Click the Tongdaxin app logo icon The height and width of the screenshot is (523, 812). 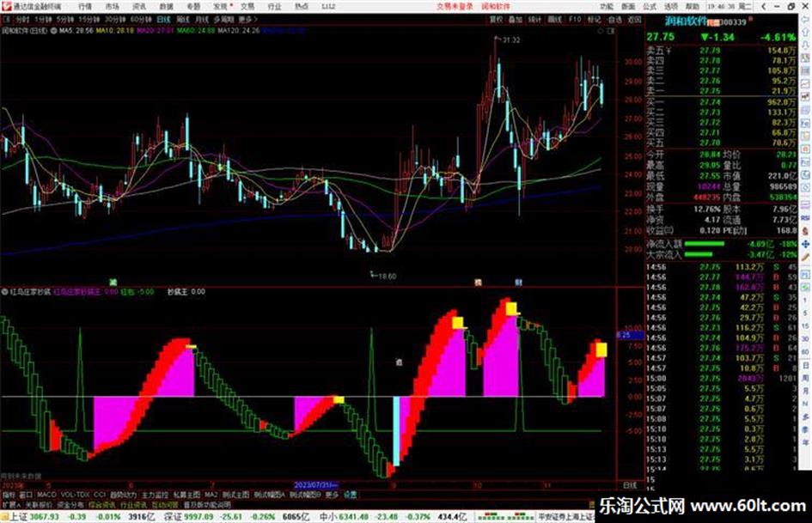[6, 6]
